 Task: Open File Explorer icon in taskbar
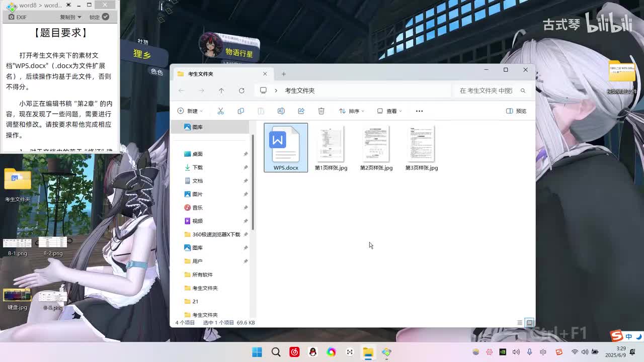click(x=368, y=352)
